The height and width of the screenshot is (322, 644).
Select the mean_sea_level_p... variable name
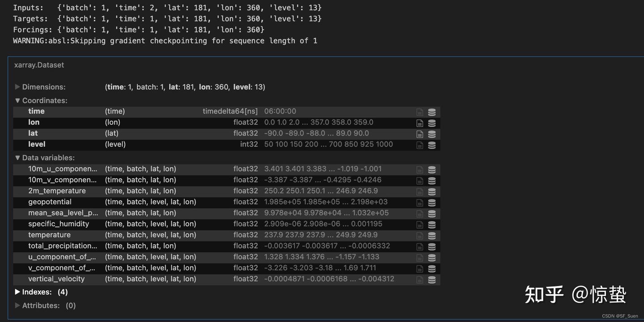(63, 213)
